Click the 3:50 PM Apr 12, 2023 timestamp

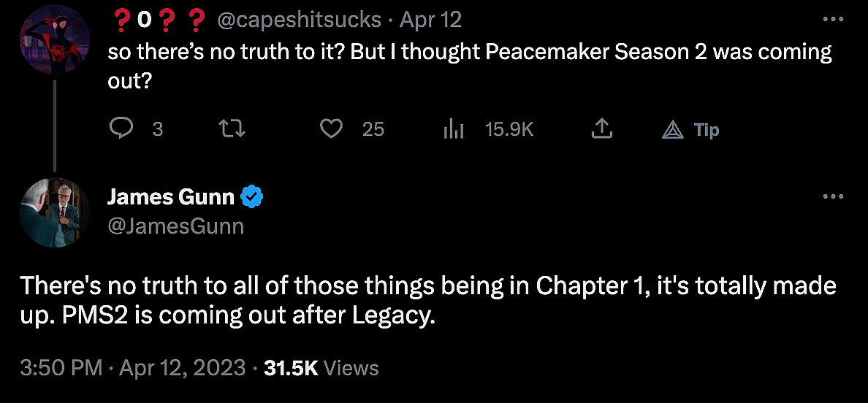click(133, 367)
